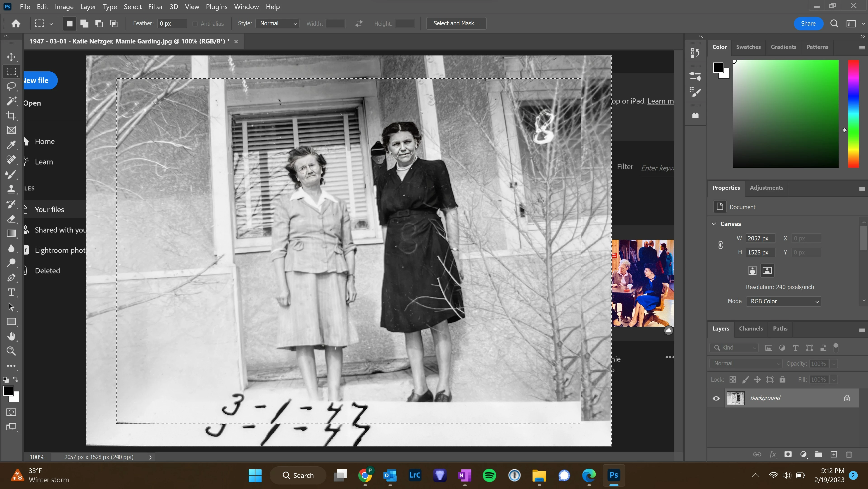Select the Lasso tool
Screen dimensions: 868x489
11,86
